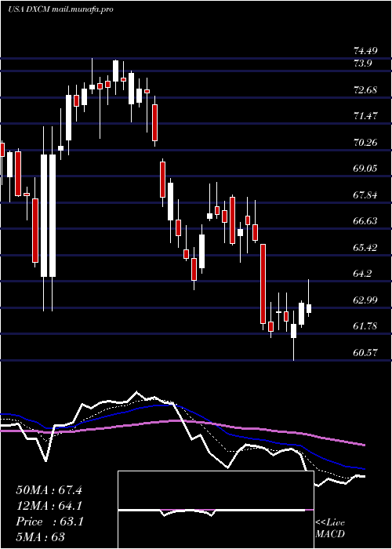Click the 72.68 price level label
Screen dimensions: 392x549
(x=365, y=90)
